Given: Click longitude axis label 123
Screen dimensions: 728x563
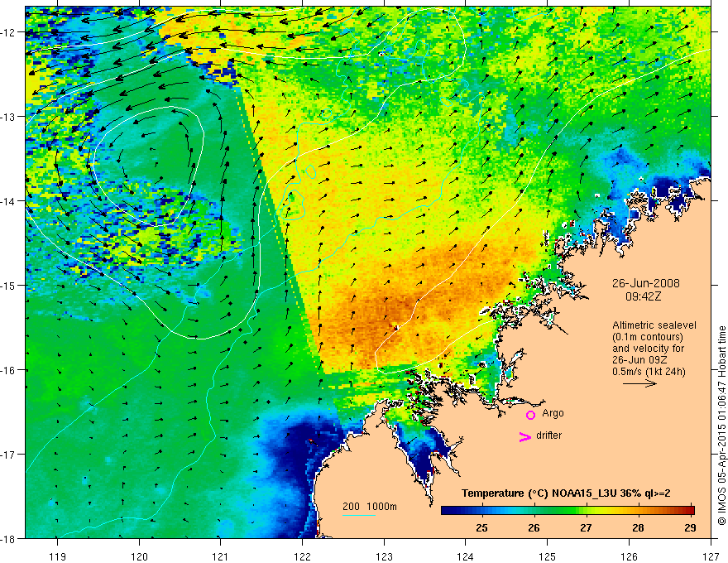Looking at the screenshot, I should pyautogui.click(x=384, y=556).
